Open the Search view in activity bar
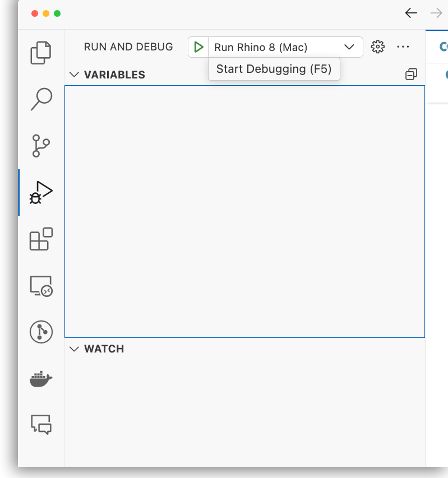448x478 pixels. pyautogui.click(x=41, y=99)
